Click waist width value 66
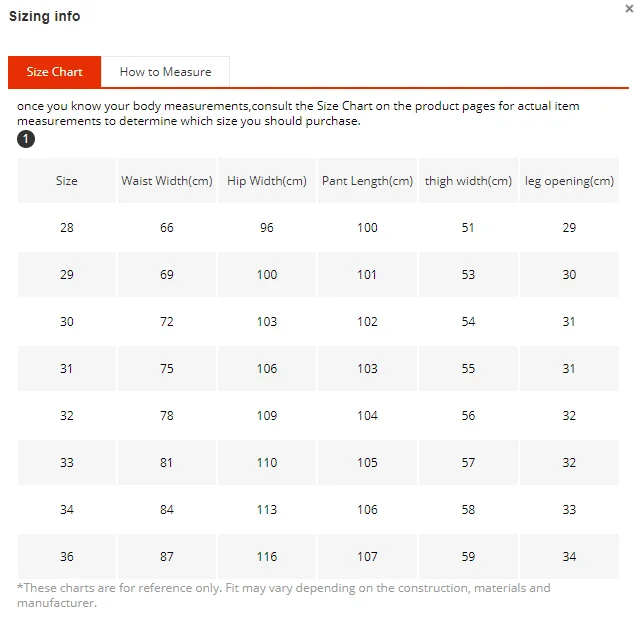This screenshot has width=641, height=627. [x=167, y=228]
